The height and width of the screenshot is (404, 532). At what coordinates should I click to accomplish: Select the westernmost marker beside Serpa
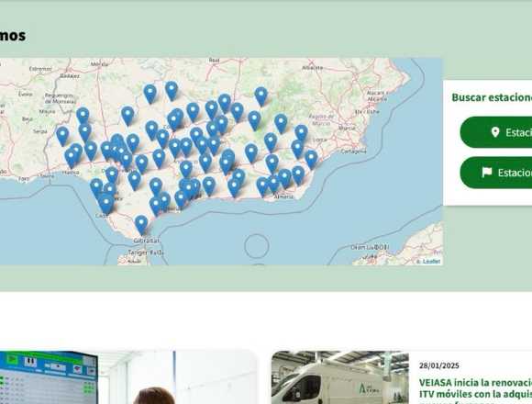[62, 136]
